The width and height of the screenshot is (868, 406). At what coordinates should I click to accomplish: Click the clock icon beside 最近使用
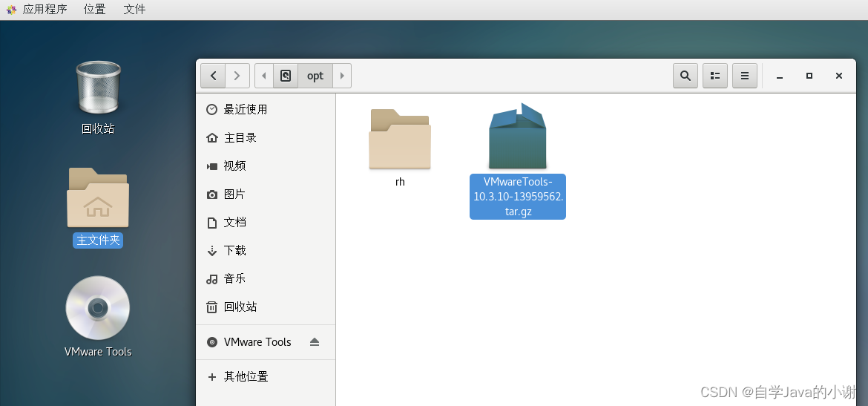point(211,109)
